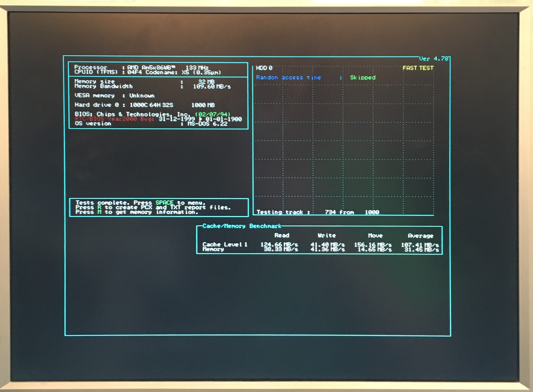Image resolution: width=533 pixels, height=392 pixels.
Task: Click the total tracks value '1000' in graph
Action: (372, 212)
